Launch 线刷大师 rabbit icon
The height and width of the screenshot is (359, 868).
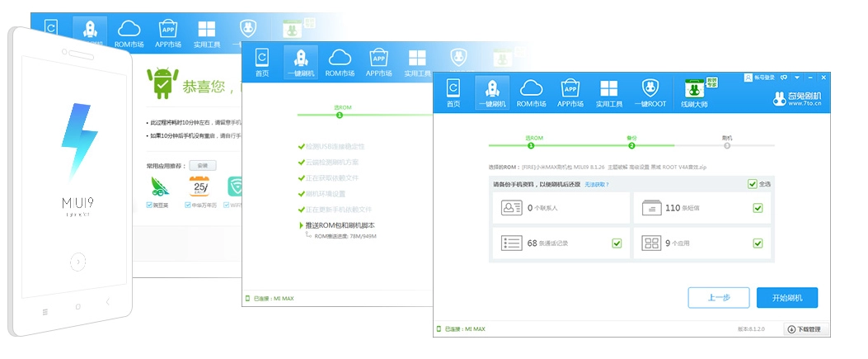698,92
